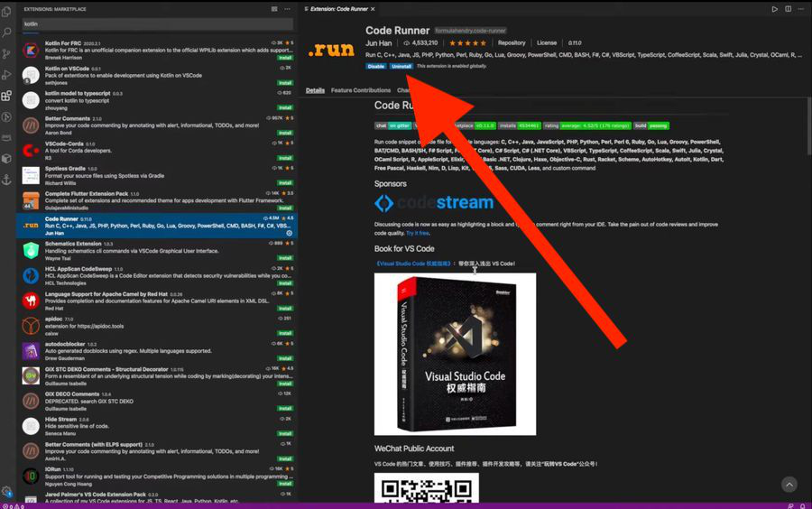Click publisher name Jun Han

point(379,43)
